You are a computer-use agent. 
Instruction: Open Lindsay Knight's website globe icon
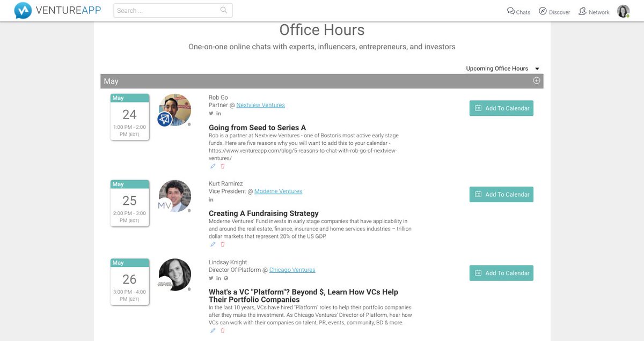click(226, 278)
